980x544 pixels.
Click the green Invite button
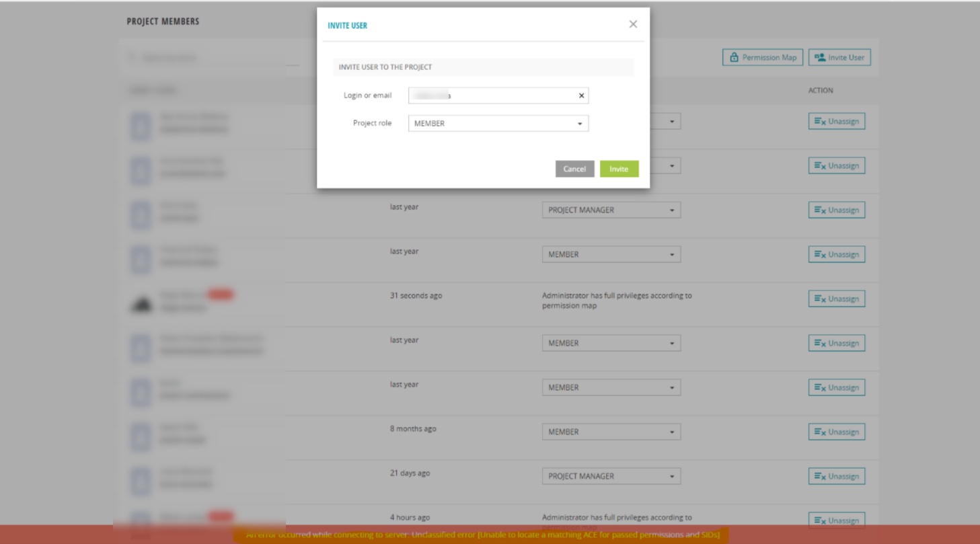617,169
